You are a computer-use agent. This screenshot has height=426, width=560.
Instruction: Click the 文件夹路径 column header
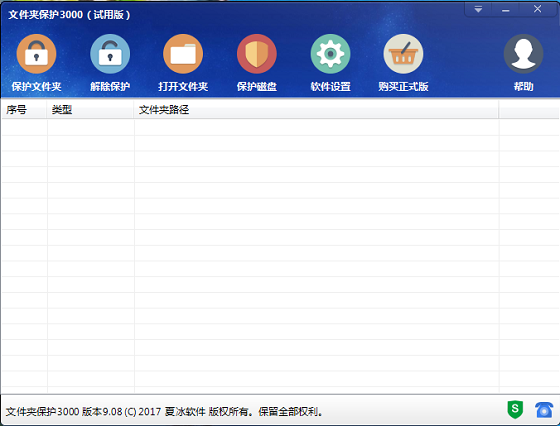(x=316, y=110)
